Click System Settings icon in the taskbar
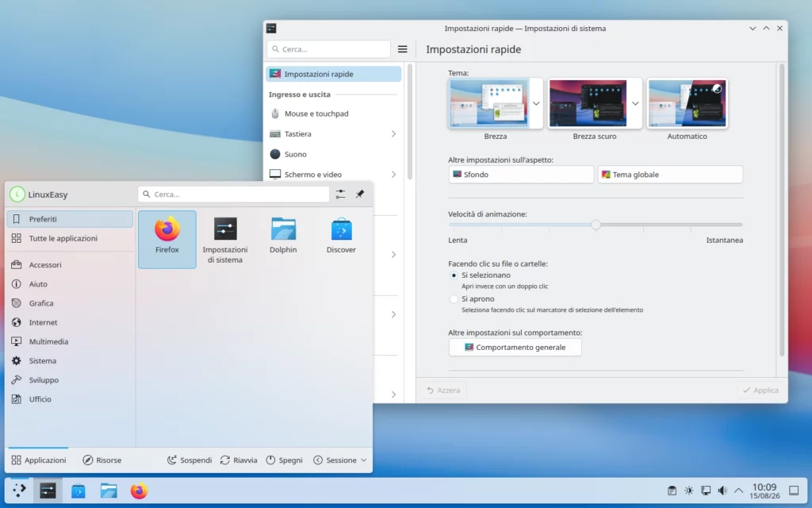 pyautogui.click(x=48, y=491)
